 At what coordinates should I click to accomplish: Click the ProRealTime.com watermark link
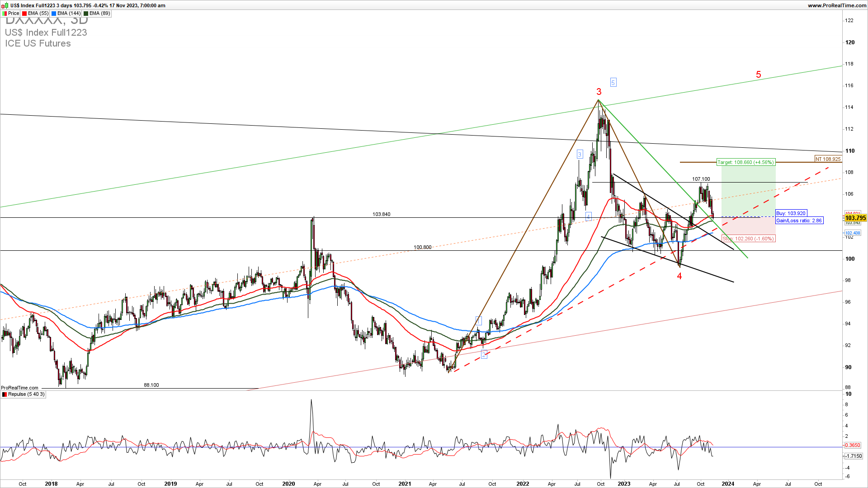click(19, 388)
